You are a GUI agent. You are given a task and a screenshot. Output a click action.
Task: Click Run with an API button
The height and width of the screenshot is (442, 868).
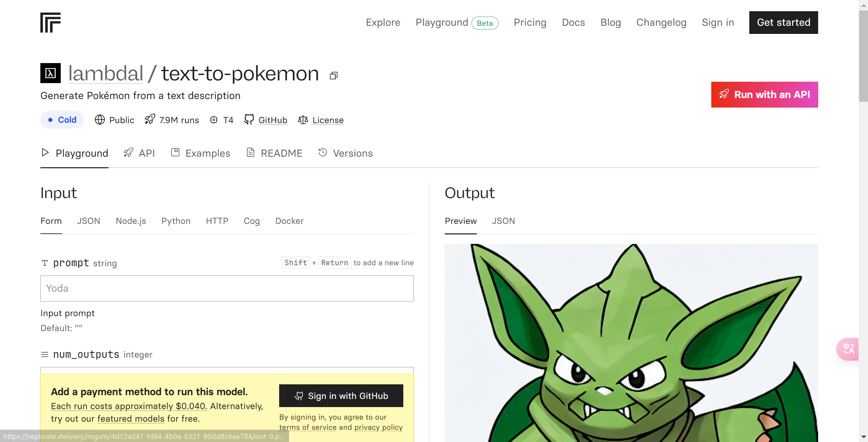(x=764, y=95)
